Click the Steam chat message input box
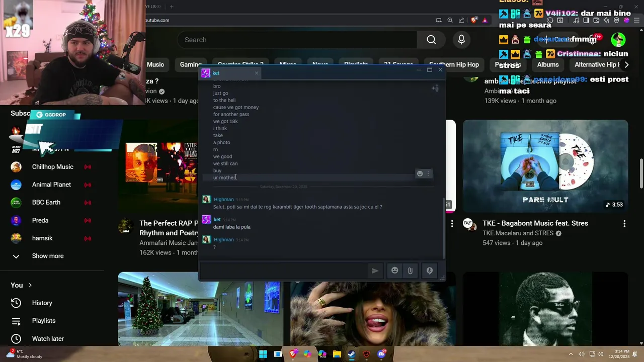644x362 pixels. point(284,270)
